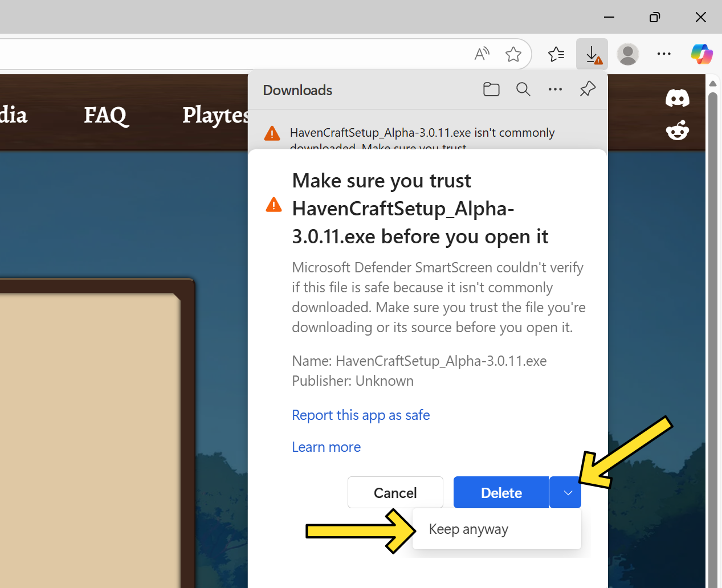Open browser Settings and more menu
Viewport: 722px width, 588px height.
click(664, 54)
